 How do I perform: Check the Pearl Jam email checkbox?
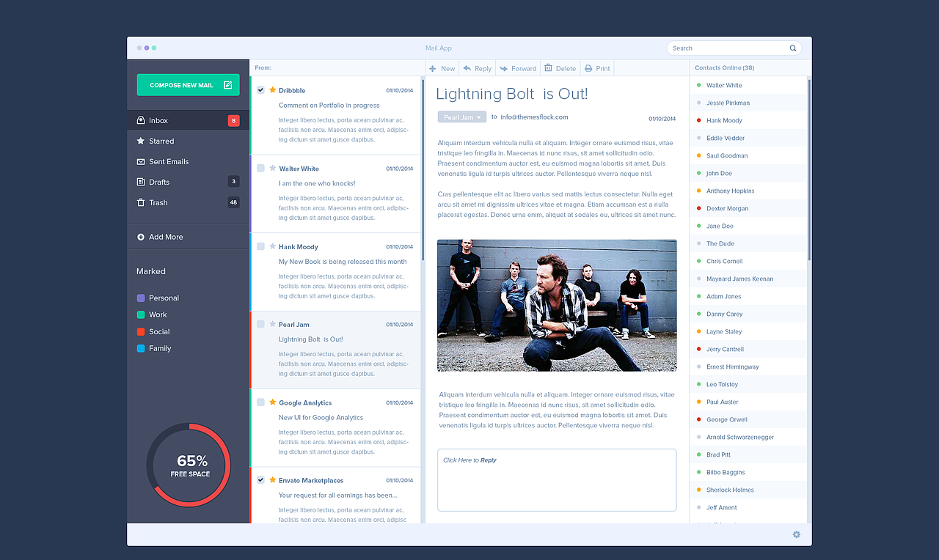[x=260, y=324]
